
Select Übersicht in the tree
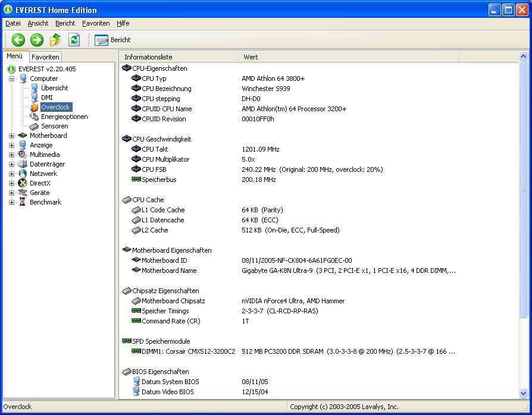(54, 88)
